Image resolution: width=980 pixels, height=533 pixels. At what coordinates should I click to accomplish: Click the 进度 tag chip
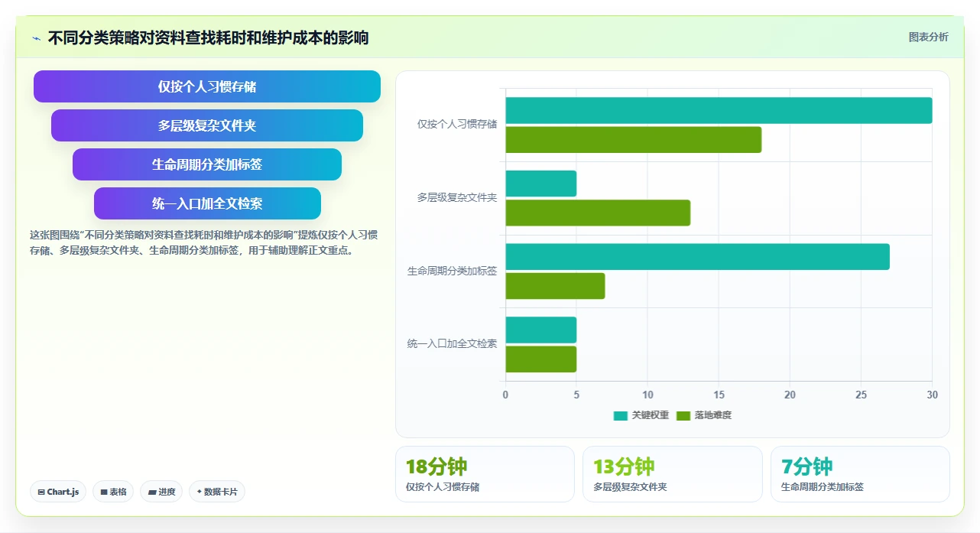point(161,492)
